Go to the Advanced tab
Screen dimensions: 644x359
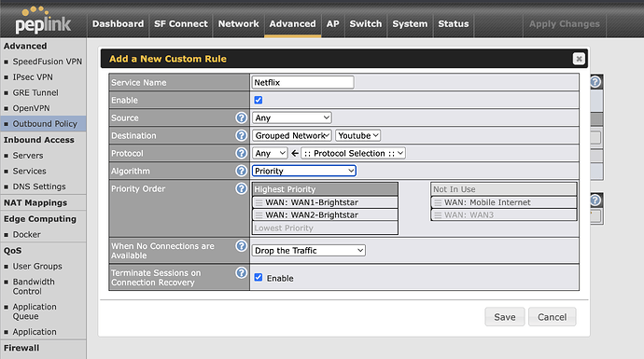[x=292, y=24]
